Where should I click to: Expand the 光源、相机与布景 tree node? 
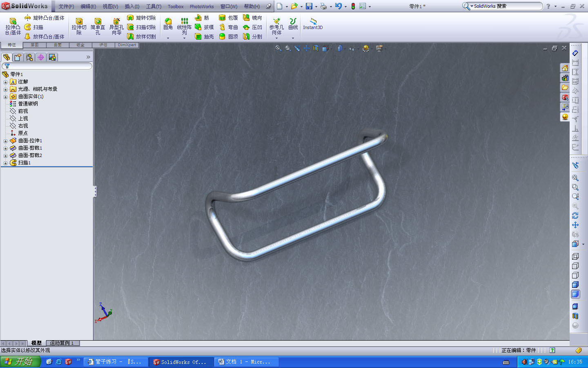pos(5,89)
